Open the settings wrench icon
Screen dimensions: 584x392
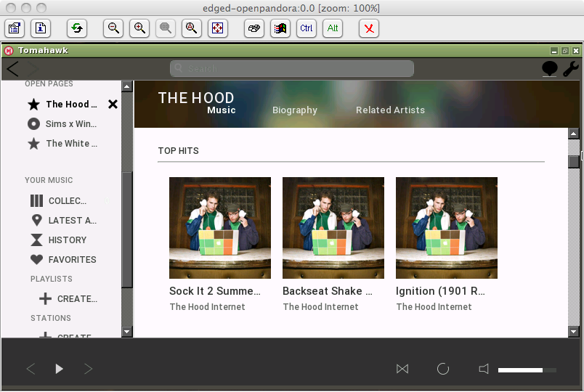[571, 69]
